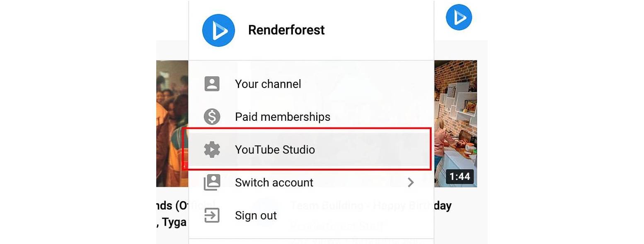Open the account avatar button at top right
644x244 pixels.
pyautogui.click(x=459, y=17)
